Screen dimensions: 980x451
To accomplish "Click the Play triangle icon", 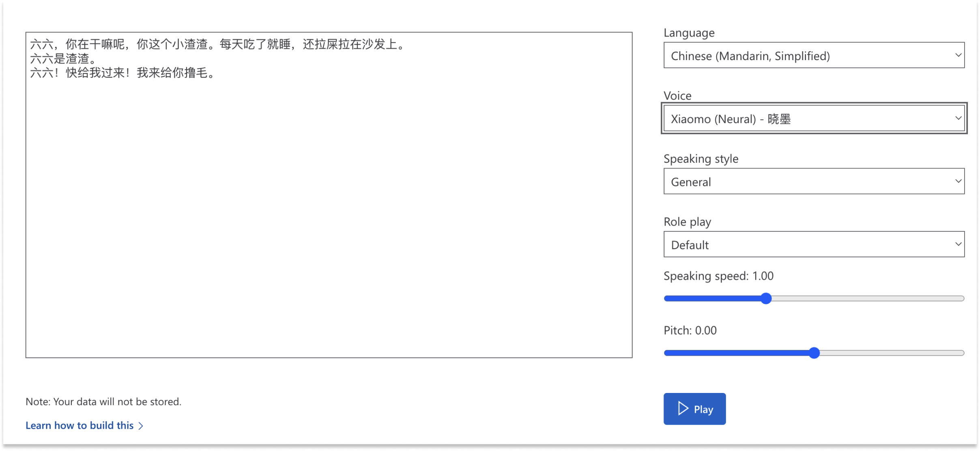I will [683, 408].
